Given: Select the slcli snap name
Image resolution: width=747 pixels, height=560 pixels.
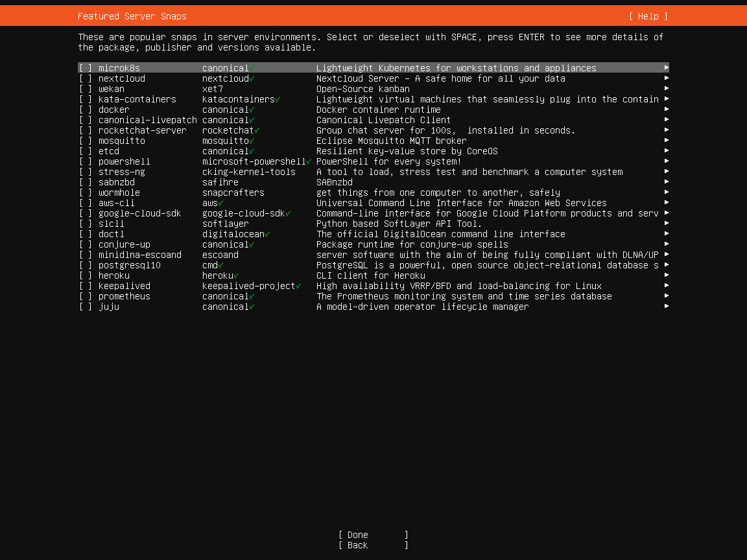Looking at the screenshot, I should point(112,224).
